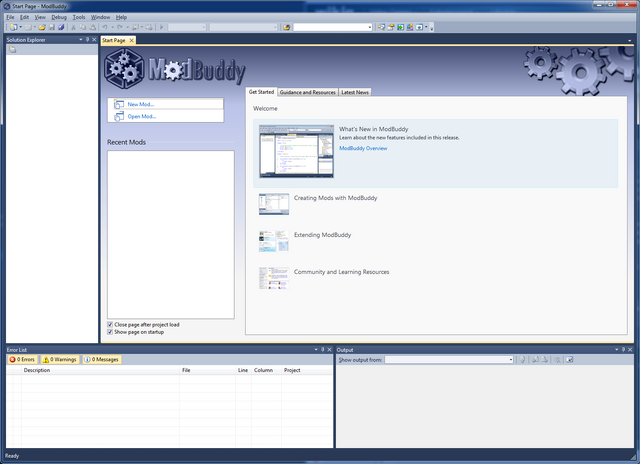Close the Error List panel
Image resolution: width=640 pixels, height=464 pixels.
[x=329, y=350]
